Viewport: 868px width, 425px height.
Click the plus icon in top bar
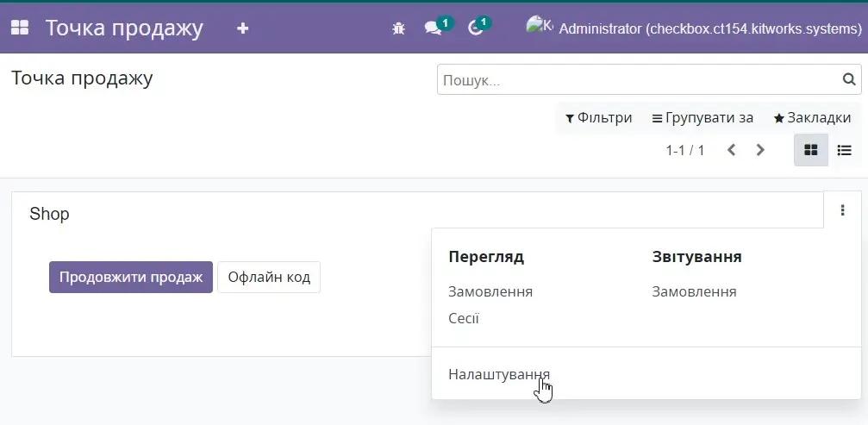242,28
